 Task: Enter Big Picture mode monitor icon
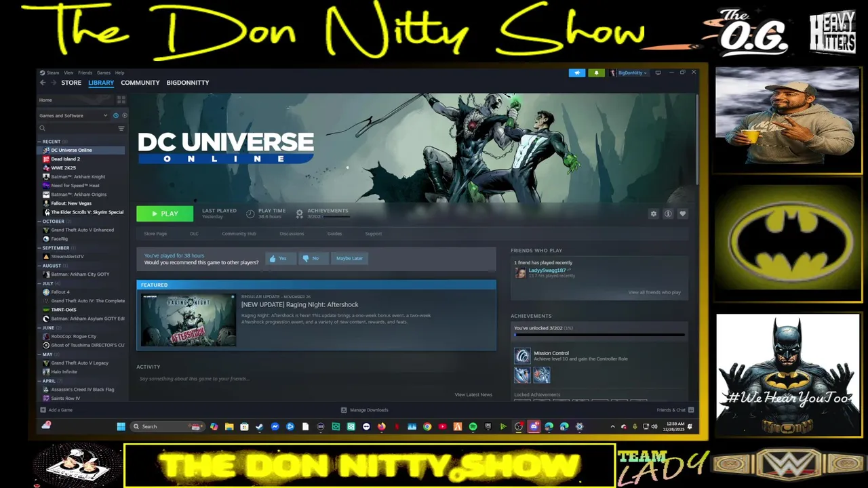[x=658, y=73]
